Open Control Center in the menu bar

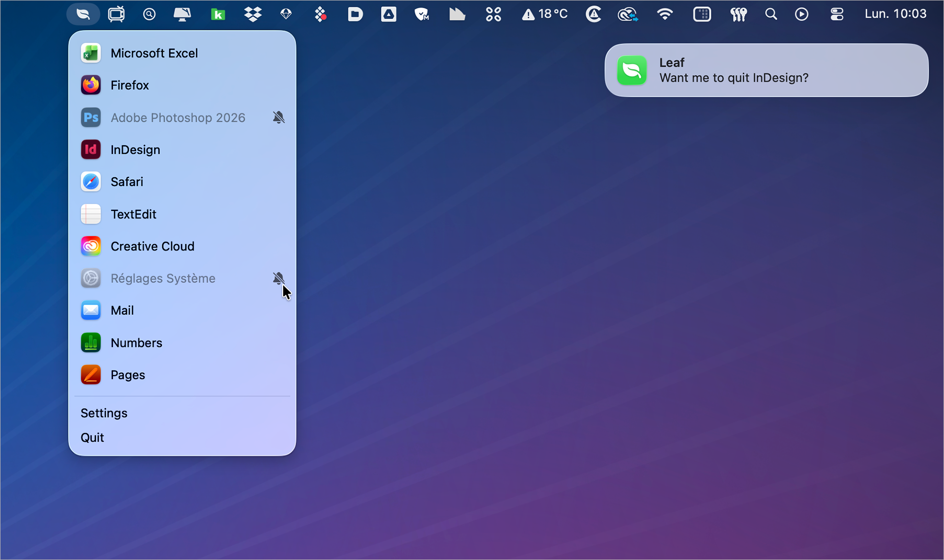coord(837,14)
